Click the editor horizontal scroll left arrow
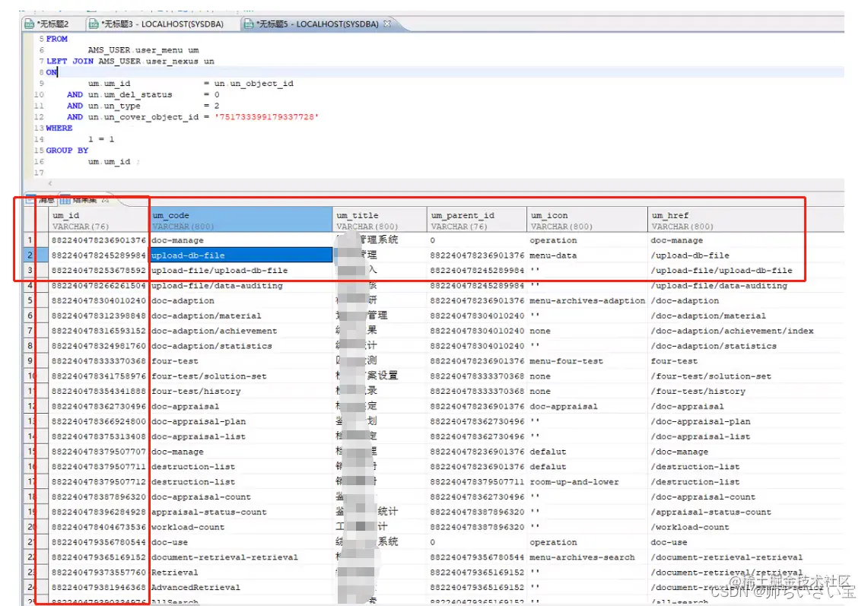868x606 pixels. pos(49,183)
